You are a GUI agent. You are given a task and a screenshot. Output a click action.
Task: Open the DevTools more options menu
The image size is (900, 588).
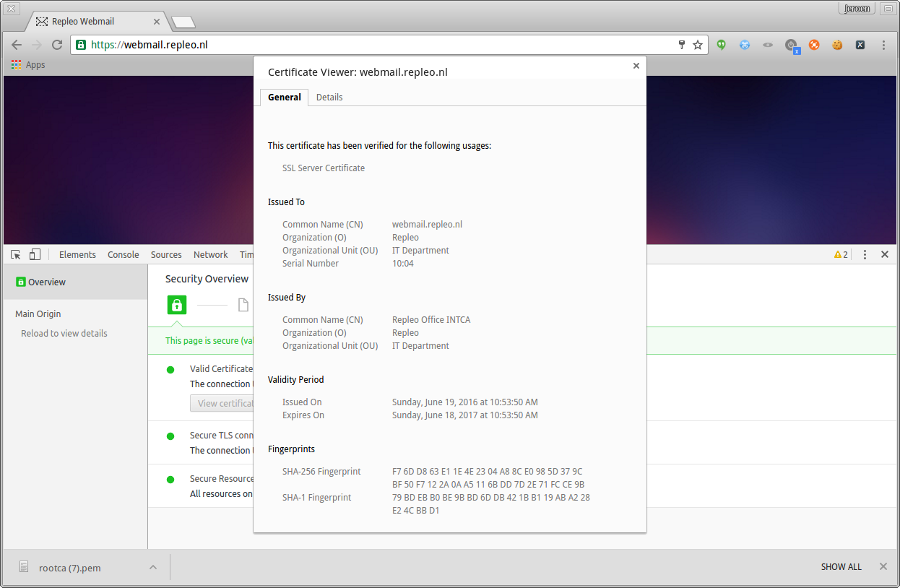click(865, 254)
